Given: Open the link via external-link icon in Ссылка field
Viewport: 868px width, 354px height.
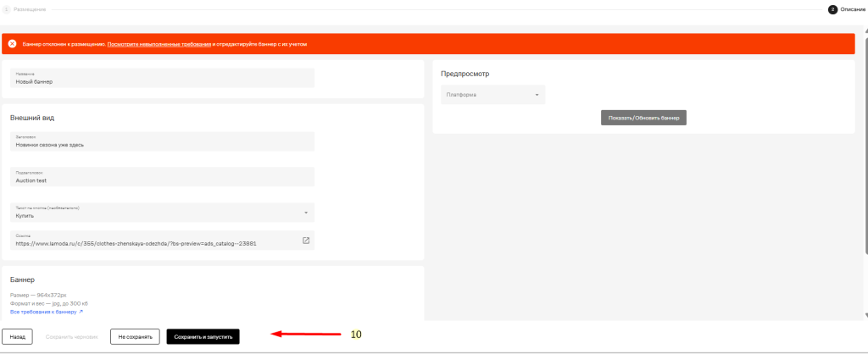Looking at the screenshot, I should pyautogui.click(x=306, y=241).
